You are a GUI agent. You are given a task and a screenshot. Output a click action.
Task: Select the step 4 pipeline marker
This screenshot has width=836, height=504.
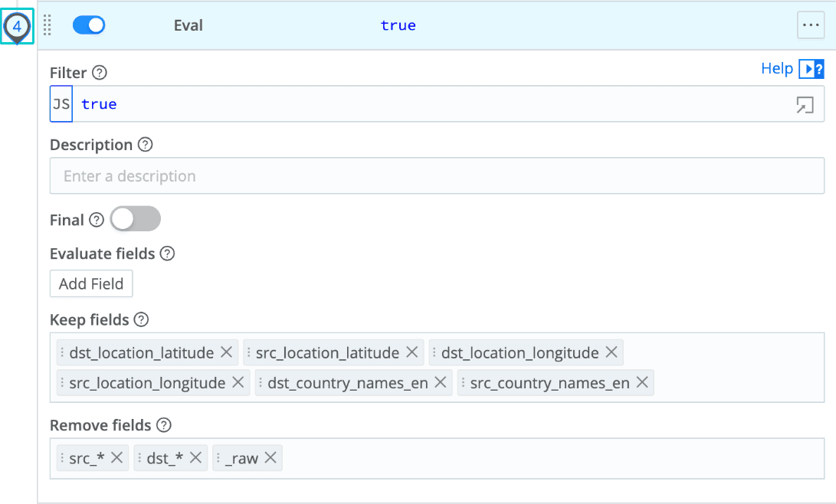pyautogui.click(x=17, y=23)
